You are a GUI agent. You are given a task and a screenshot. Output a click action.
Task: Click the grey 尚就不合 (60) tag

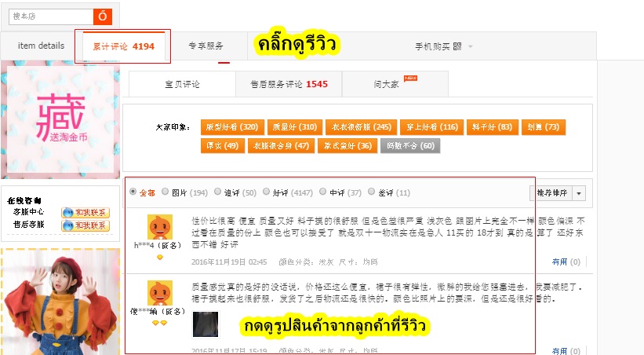410,145
